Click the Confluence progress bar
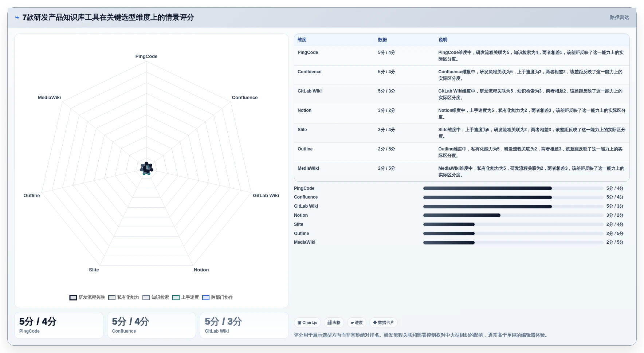644x353 pixels. click(x=513, y=197)
